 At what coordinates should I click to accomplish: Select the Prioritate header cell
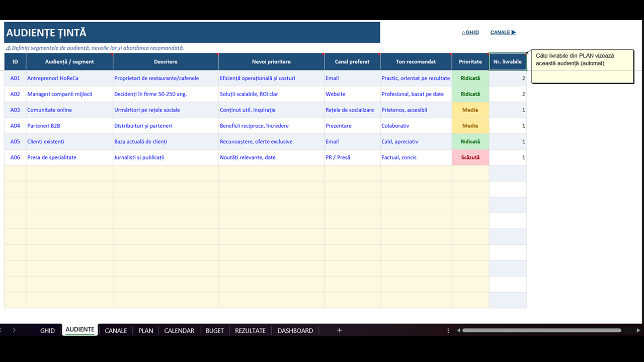pos(470,62)
